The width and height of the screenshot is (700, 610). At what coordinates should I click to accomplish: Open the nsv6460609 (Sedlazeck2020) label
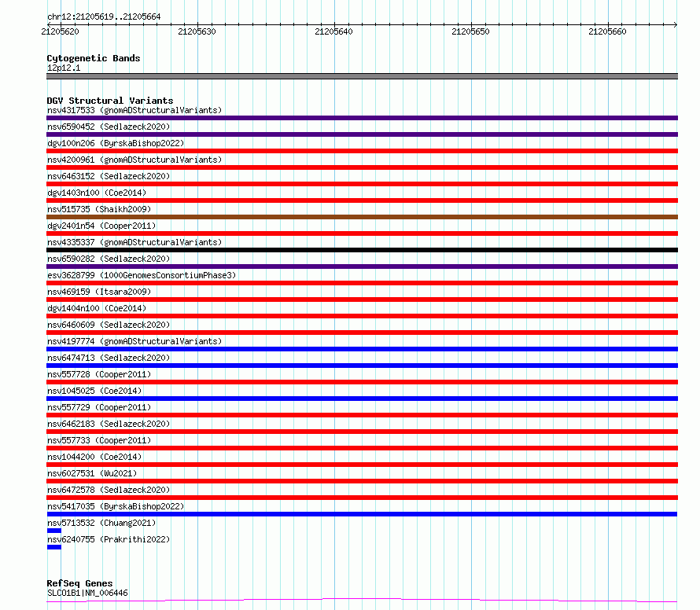coord(109,325)
